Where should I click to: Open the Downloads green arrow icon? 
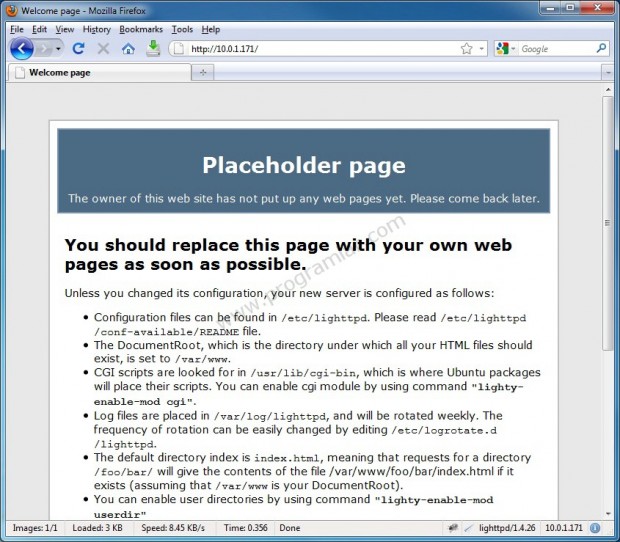click(x=153, y=48)
